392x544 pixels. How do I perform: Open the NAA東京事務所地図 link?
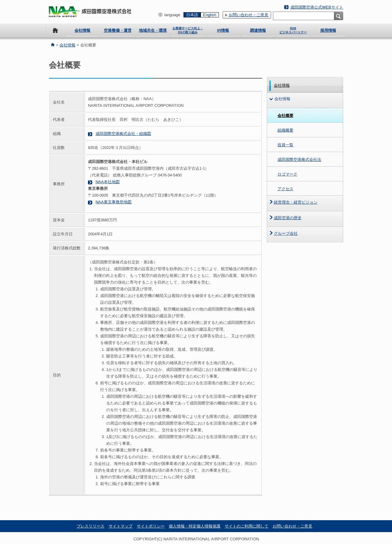[114, 202]
